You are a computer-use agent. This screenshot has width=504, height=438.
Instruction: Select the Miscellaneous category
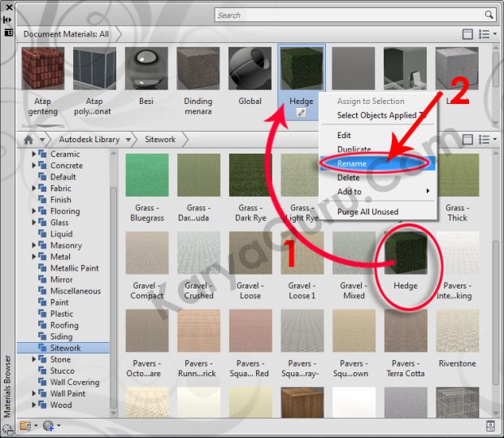pyautogui.click(x=76, y=291)
